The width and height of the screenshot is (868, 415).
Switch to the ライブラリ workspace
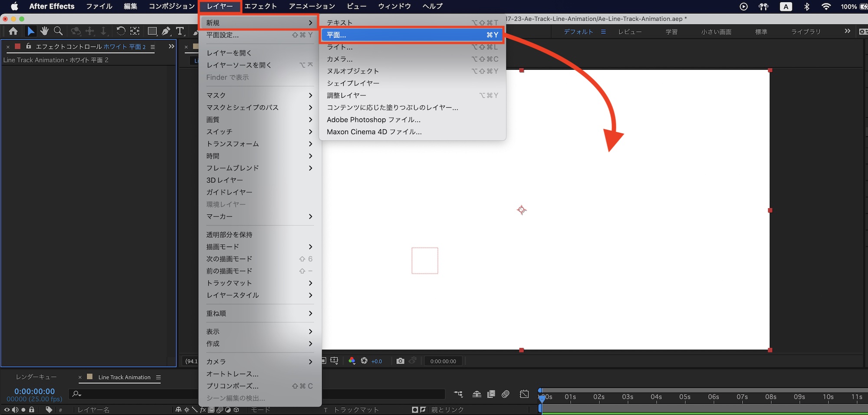pos(806,32)
